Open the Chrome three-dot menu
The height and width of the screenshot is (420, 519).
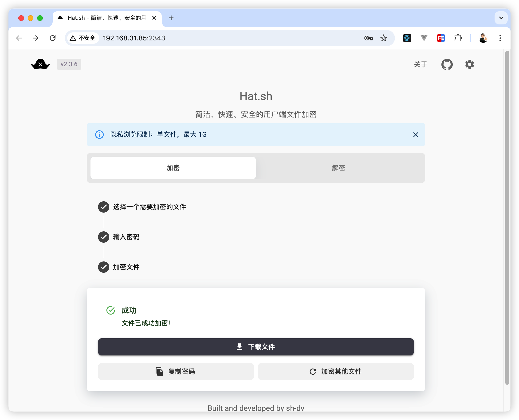click(500, 38)
